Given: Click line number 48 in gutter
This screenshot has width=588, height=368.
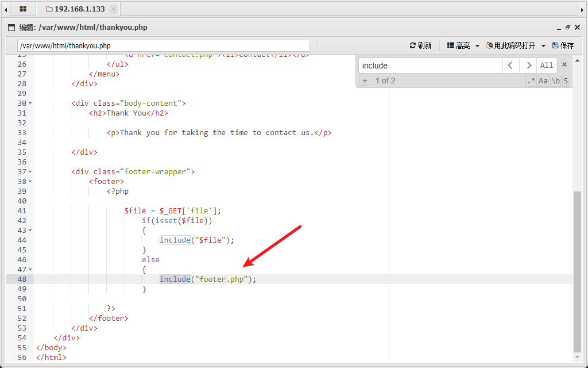Looking at the screenshot, I should click(22, 279).
